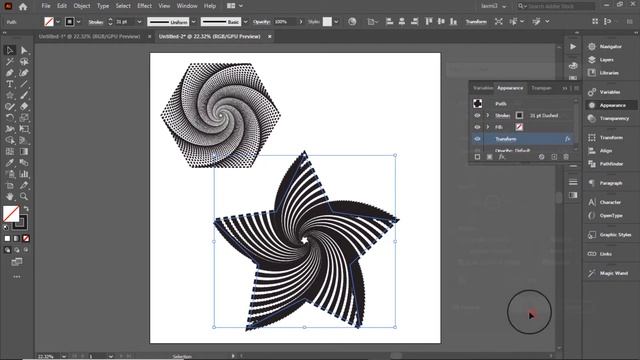Select the Pen tool
Viewport: 640px width, 360px height.
coord(9,73)
